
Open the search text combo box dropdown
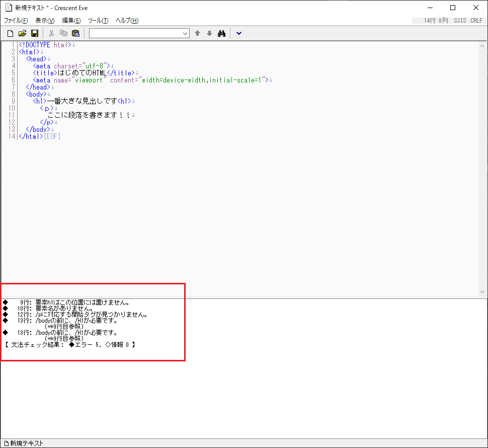[x=185, y=33]
